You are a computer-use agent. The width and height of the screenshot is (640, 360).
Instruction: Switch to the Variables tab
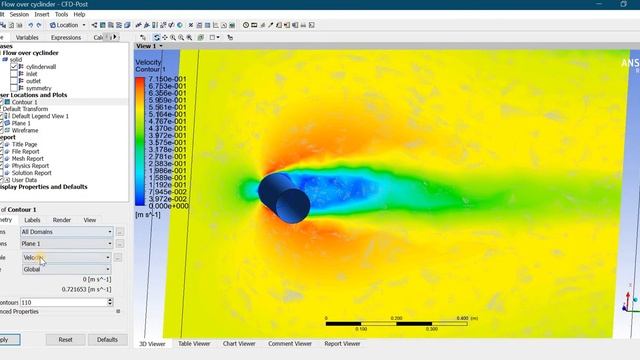point(27,37)
